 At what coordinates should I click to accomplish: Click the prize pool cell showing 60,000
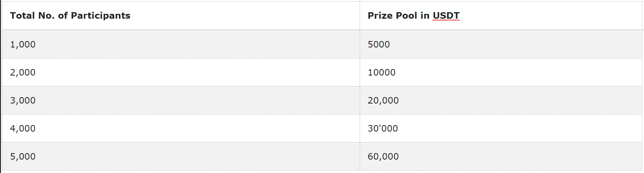501,156
